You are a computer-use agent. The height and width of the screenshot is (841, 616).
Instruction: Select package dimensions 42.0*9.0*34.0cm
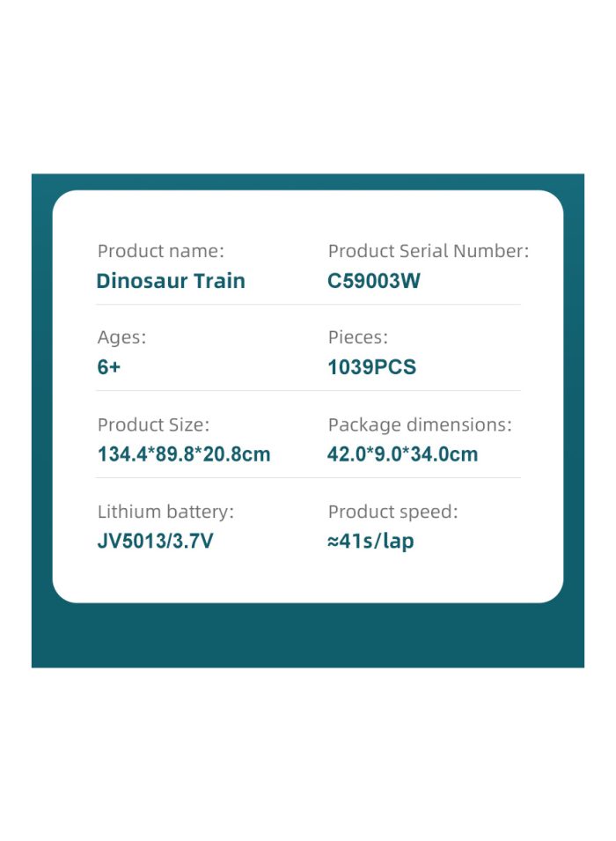(402, 454)
